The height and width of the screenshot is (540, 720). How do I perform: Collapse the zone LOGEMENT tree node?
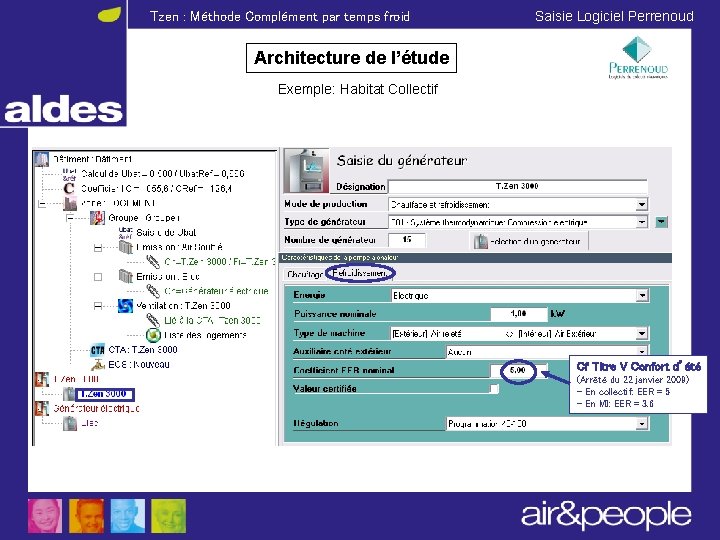[x=42, y=203]
